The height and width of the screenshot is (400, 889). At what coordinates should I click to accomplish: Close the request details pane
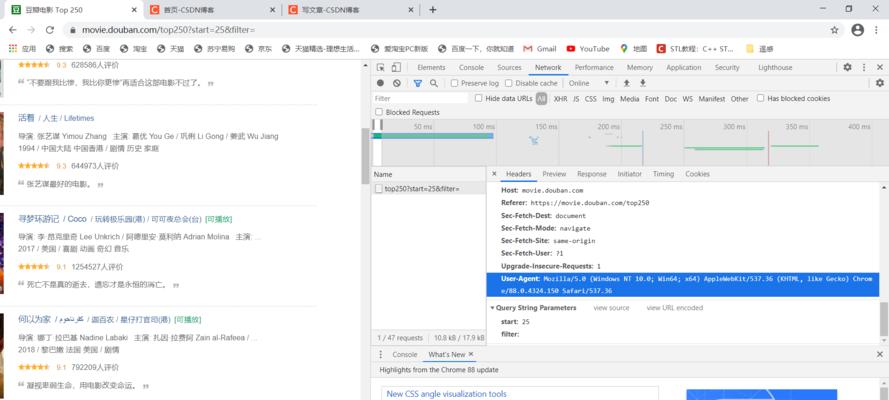(x=494, y=174)
